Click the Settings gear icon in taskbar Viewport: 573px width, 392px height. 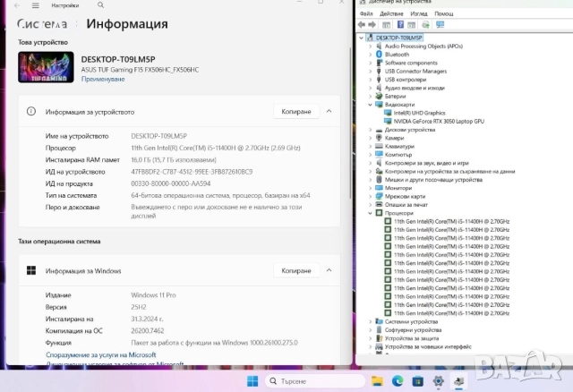point(438,381)
